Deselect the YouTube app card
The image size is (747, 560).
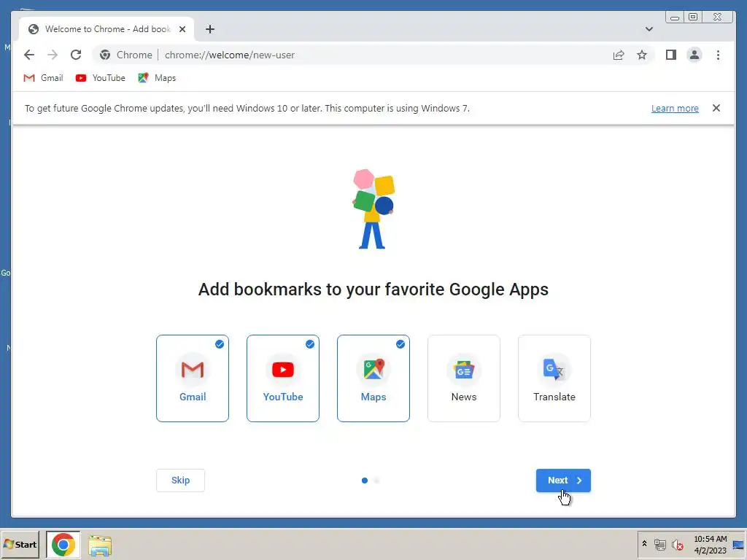(x=283, y=378)
